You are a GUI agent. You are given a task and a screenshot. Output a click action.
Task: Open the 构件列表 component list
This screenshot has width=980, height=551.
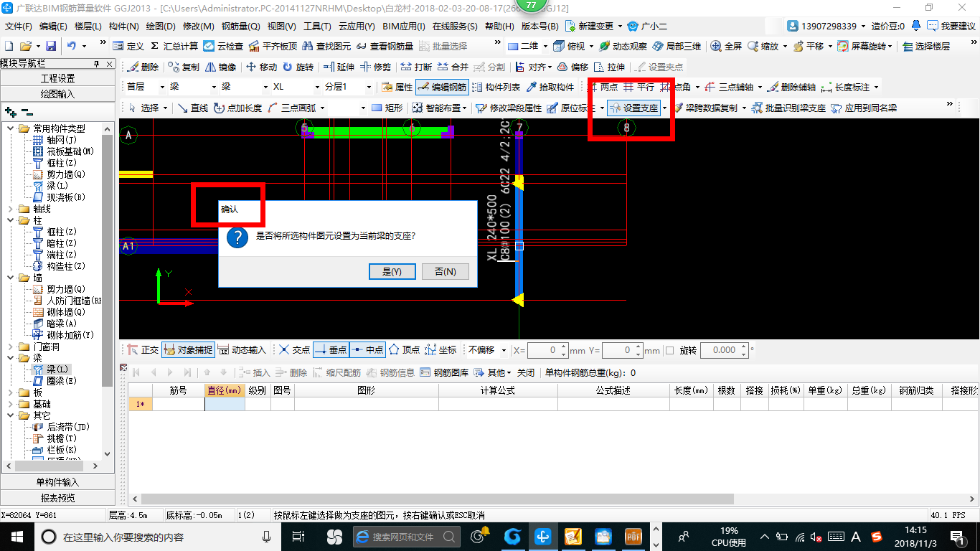click(x=496, y=88)
